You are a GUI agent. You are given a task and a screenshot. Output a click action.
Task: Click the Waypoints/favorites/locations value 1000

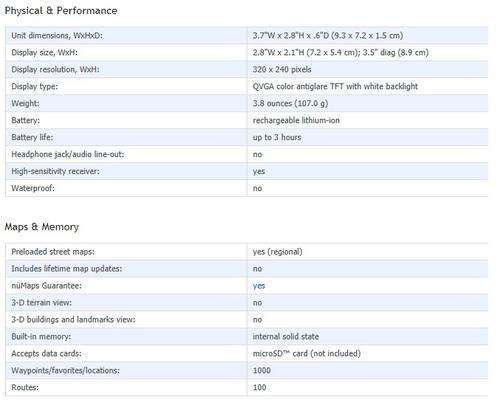[x=262, y=371]
